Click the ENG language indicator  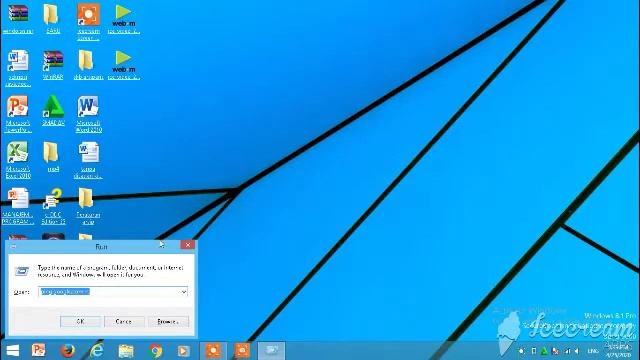click(593, 351)
